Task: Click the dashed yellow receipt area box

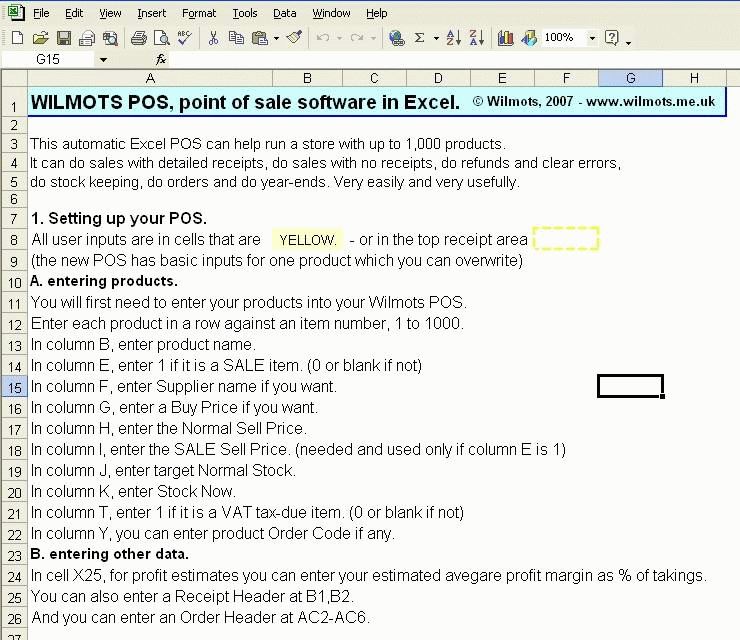Action: pos(566,238)
